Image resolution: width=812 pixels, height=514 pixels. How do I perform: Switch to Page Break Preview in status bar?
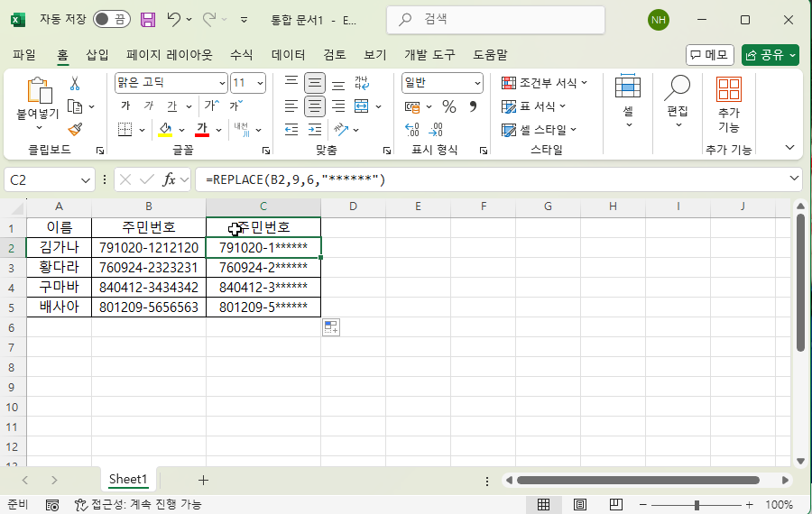pyautogui.click(x=615, y=505)
